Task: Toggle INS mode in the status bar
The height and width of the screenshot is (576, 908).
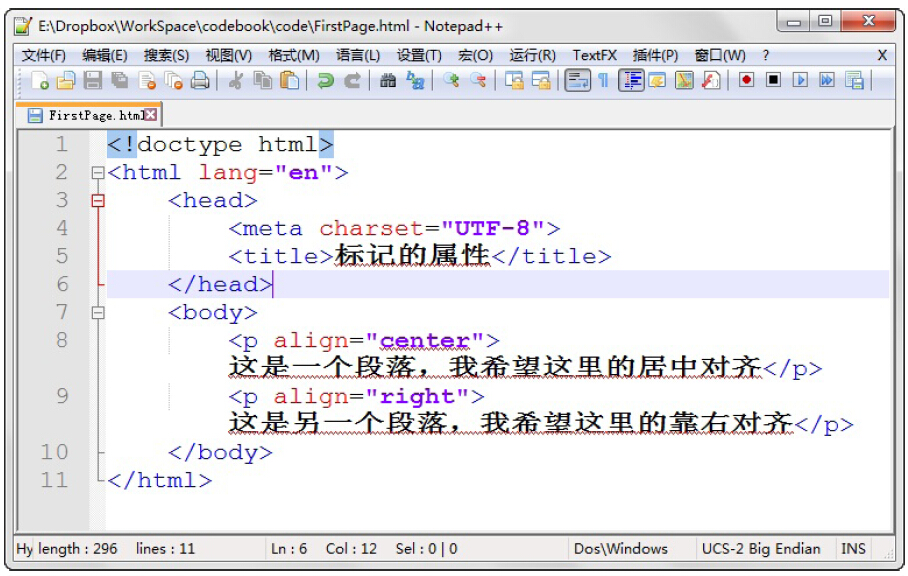Action: coord(853,548)
